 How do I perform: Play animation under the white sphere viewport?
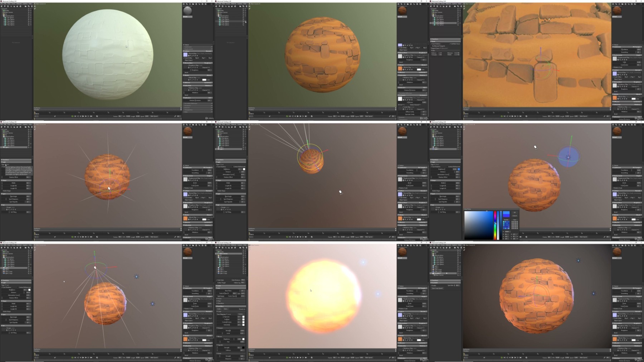(83, 116)
